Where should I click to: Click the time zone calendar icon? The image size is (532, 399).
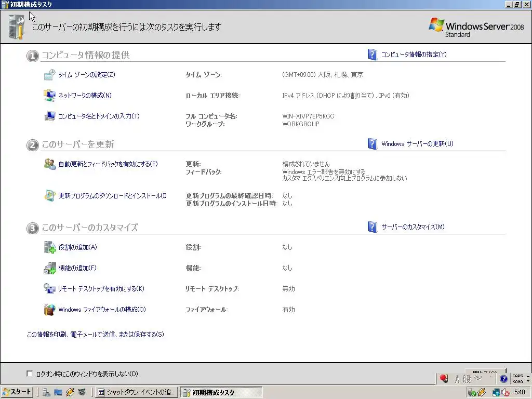pos(49,75)
